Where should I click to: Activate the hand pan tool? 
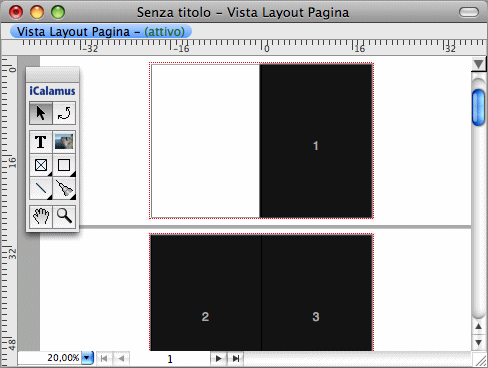(41, 217)
